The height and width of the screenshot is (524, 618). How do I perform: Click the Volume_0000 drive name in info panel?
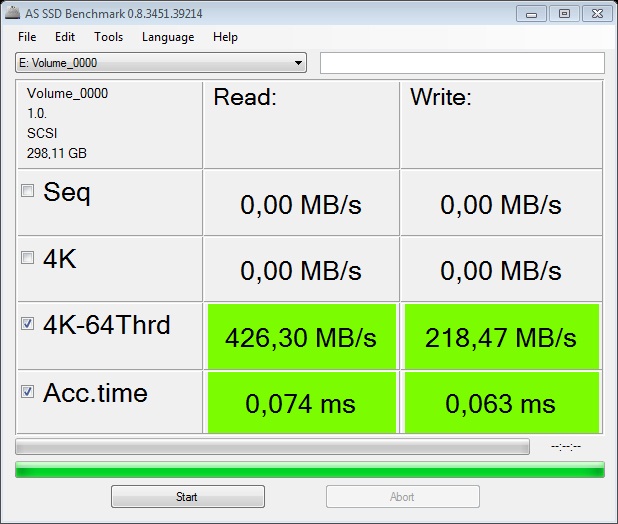[x=67, y=93]
